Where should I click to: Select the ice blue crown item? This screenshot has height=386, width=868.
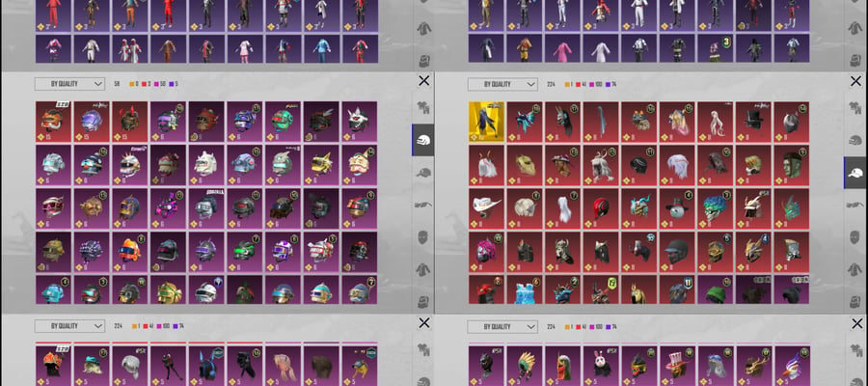tap(525, 289)
